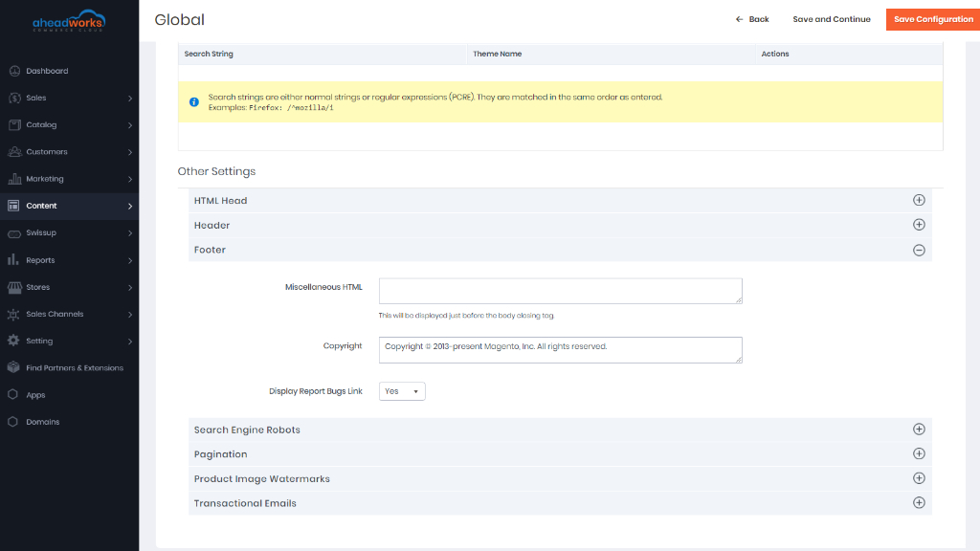980x551 pixels.
Task: Click the Setting gear icon
Action: pyautogui.click(x=13, y=341)
